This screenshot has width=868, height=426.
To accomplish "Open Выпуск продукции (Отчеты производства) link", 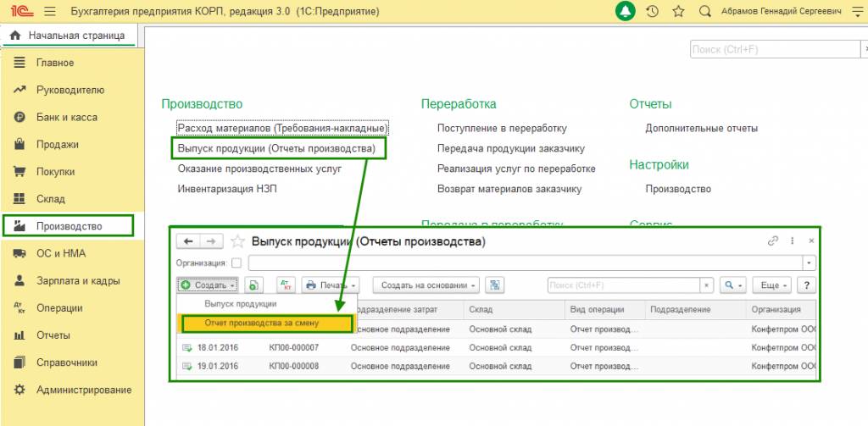I will pyautogui.click(x=276, y=149).
